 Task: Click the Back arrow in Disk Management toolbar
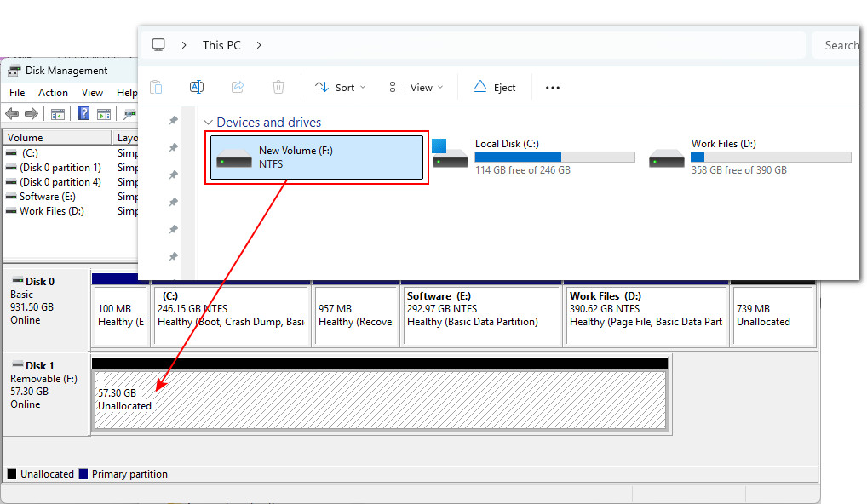12,114
